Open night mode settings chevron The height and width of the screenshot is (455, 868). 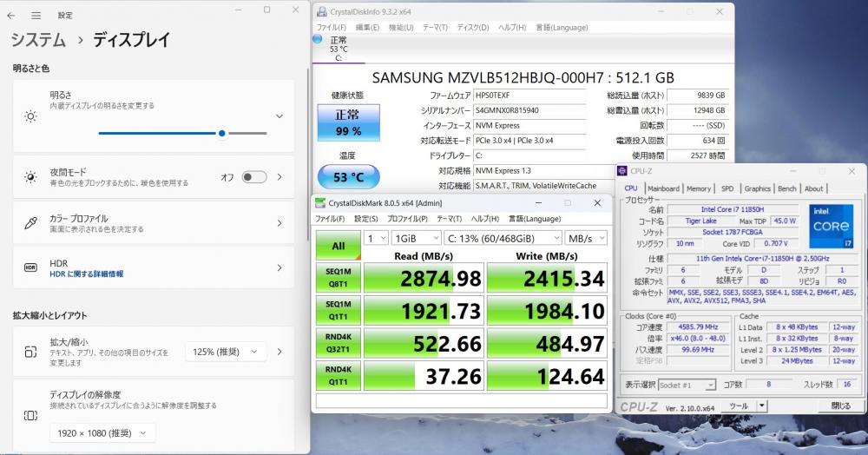tap(279, 177)
